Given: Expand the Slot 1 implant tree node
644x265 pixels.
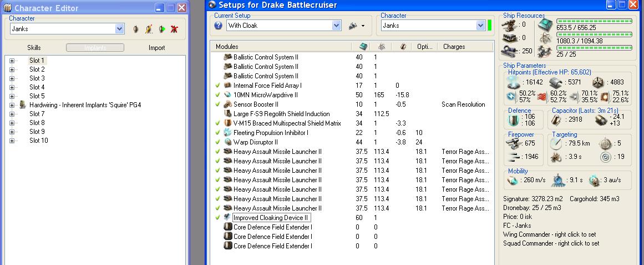Looking at the screenshot, I should tap(12, 61).
